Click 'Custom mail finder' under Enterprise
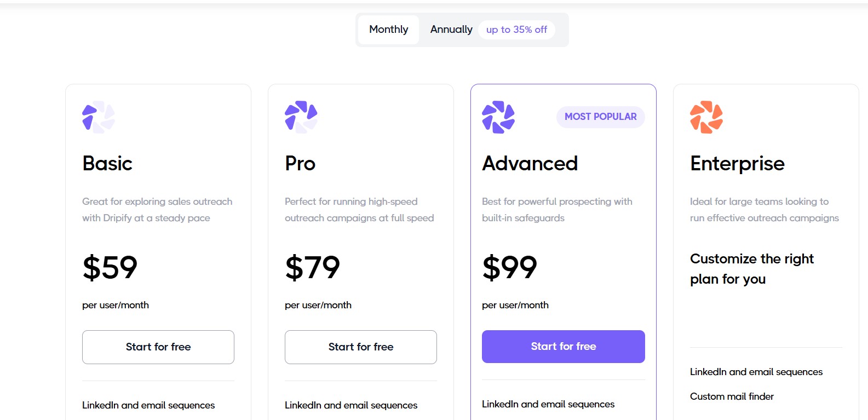This screenshot has width=868, height=420. 731,396
